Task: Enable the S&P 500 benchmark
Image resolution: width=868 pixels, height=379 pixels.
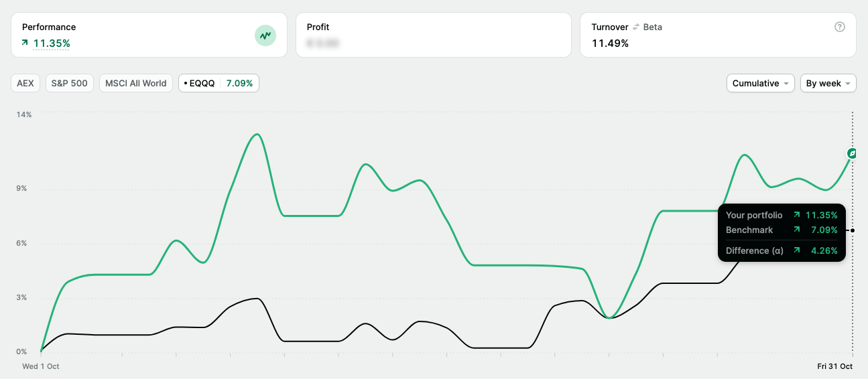Action: click(x=70, y=83)
